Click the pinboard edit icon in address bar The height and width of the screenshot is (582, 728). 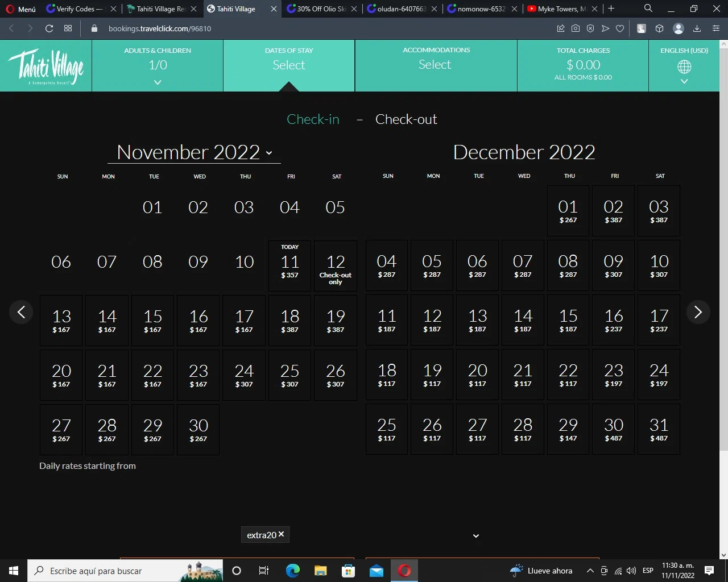point(561,28)
